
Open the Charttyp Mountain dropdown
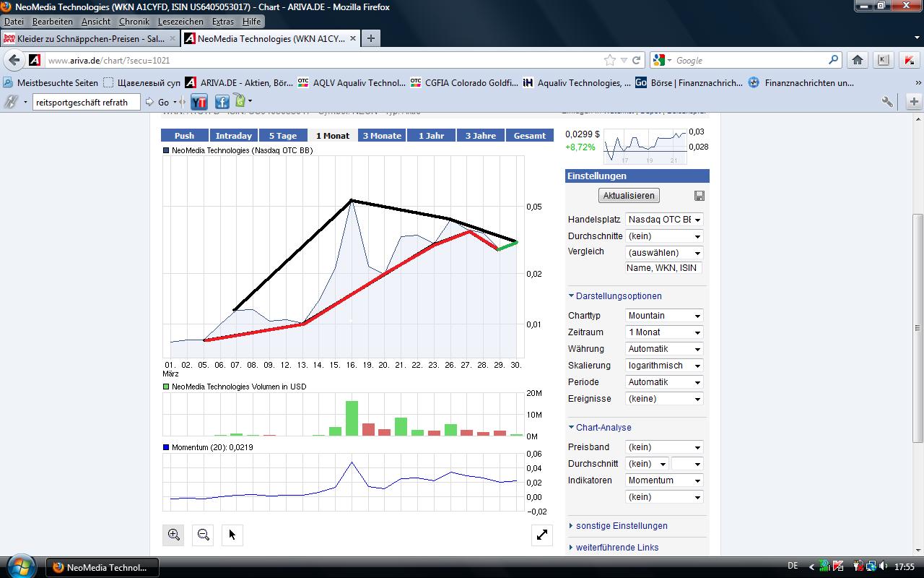click(x=664, y=316)
